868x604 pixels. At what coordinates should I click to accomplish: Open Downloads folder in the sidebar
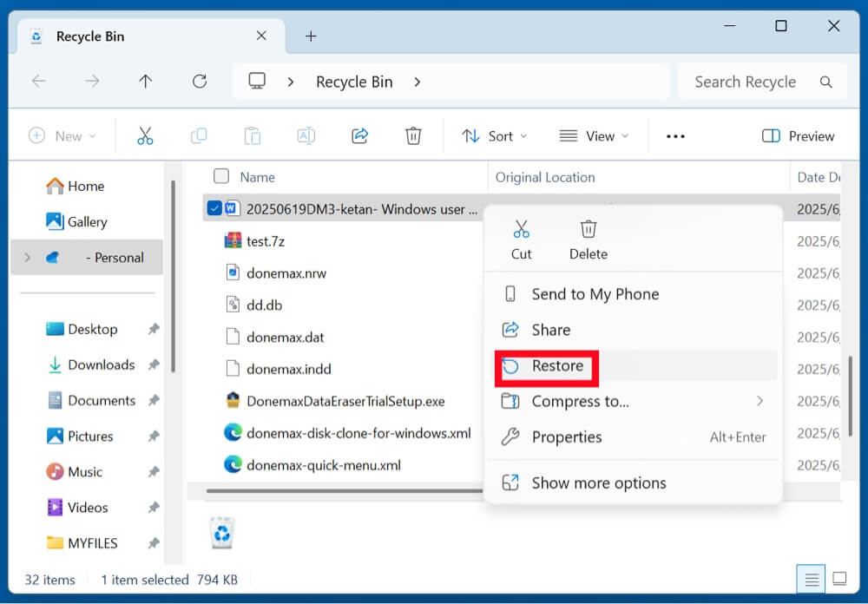click(x=101, y=364)
